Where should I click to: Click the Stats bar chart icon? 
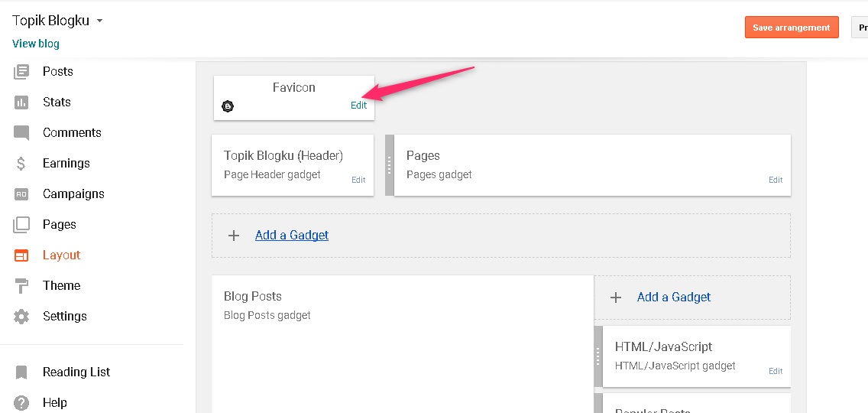coord(21,102)
